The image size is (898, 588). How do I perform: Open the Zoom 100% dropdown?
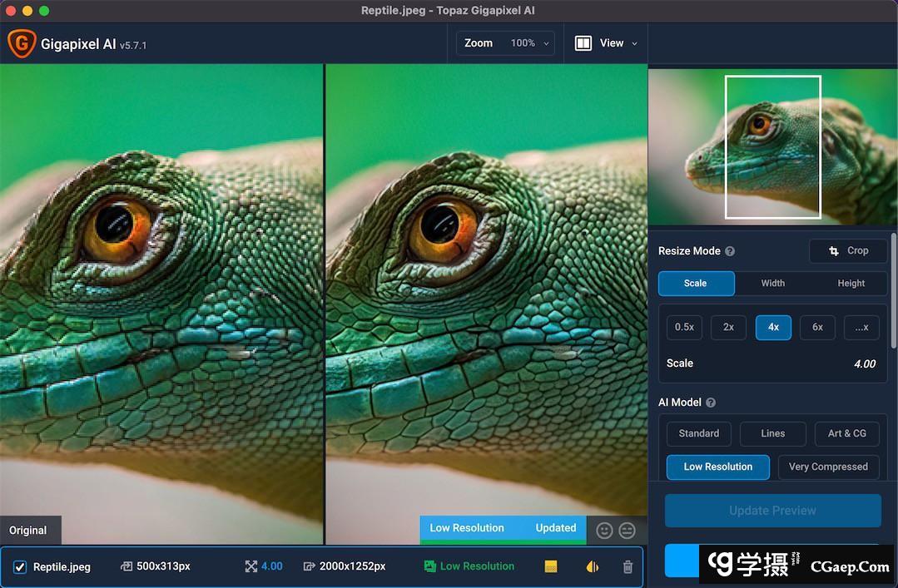click(x=506, y=43)
